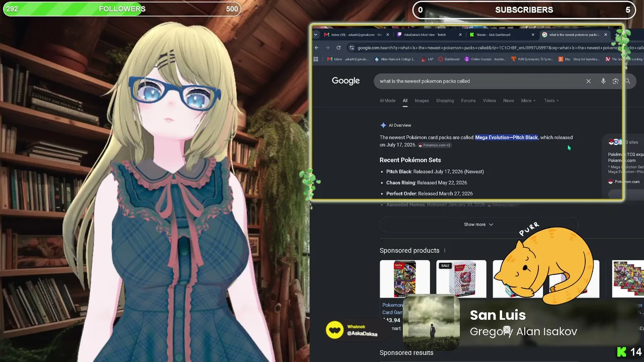Click the Whatnot logo icon
Viewport: 644px width, 362px height.
point(335,330)
